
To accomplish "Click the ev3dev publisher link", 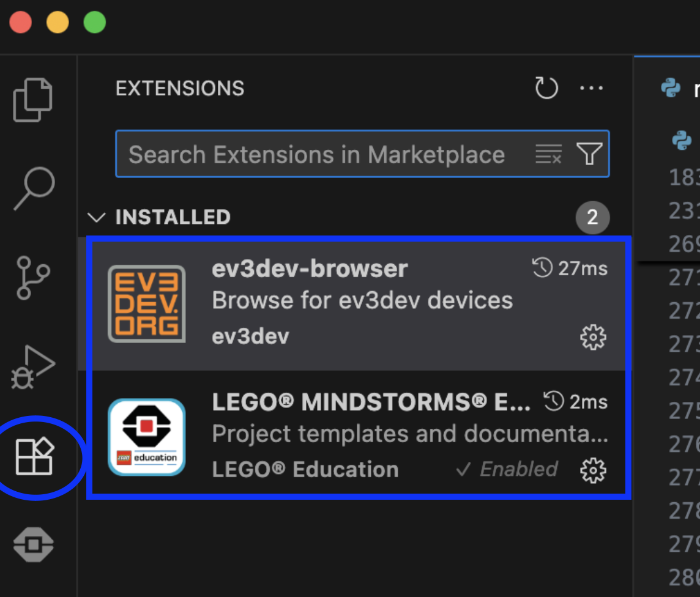I will point(250,336).
